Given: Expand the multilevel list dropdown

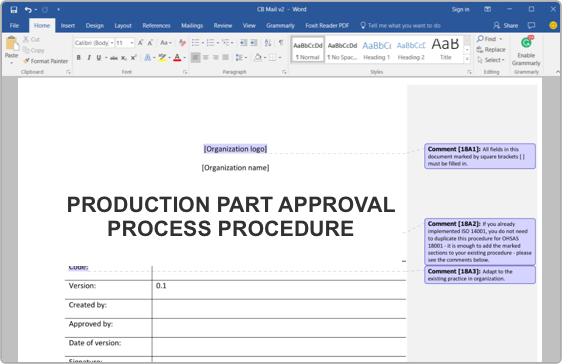Looking at the screenshot, I should (232, 43).
